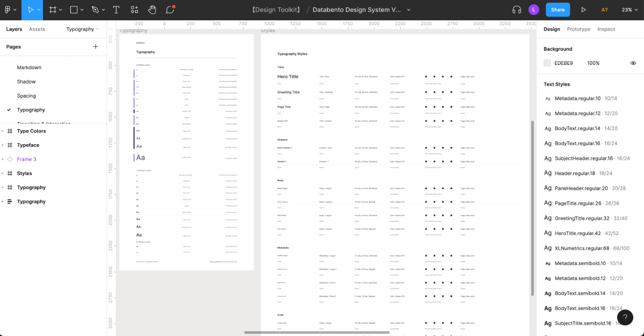This screenshot has width=644, height=336.
Task: Open the 23% zoom dropdown
Action: point(630,10)
